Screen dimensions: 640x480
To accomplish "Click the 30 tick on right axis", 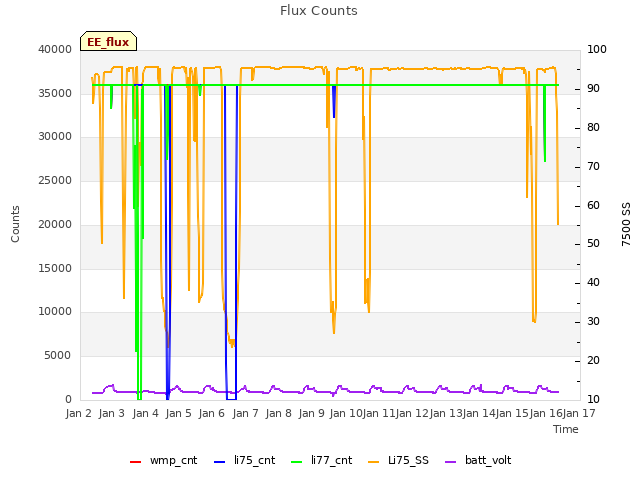I will [593, 322].
